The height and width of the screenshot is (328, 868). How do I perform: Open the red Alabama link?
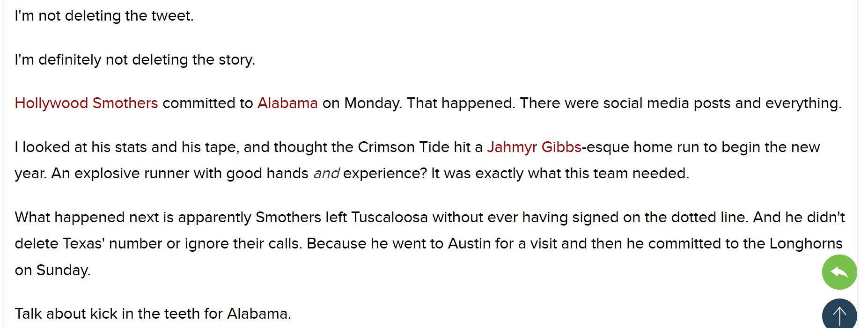(287, 103)
